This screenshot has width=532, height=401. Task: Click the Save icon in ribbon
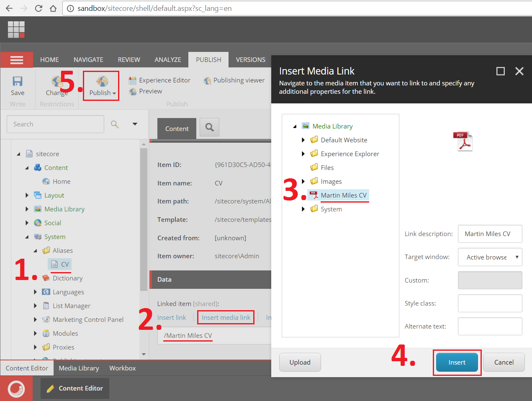pyautogui.click(x=17, y=81)
